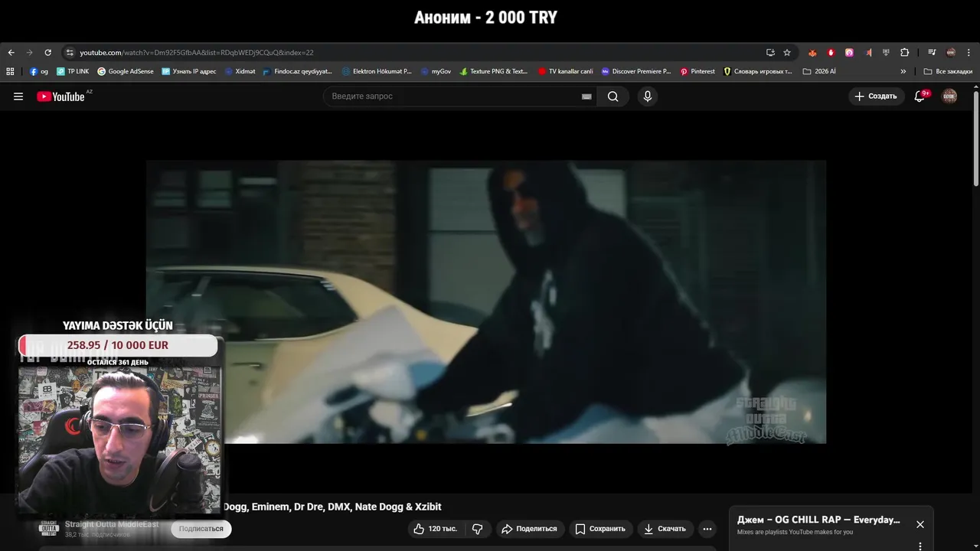This screenshot has width=980, height=551.
Task: Reload the page with the refresh icon
Action: tap(47, 53)
